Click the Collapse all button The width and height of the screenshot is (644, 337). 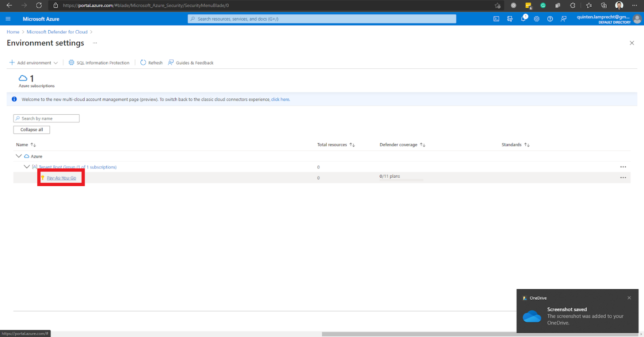tap(32, 130)
